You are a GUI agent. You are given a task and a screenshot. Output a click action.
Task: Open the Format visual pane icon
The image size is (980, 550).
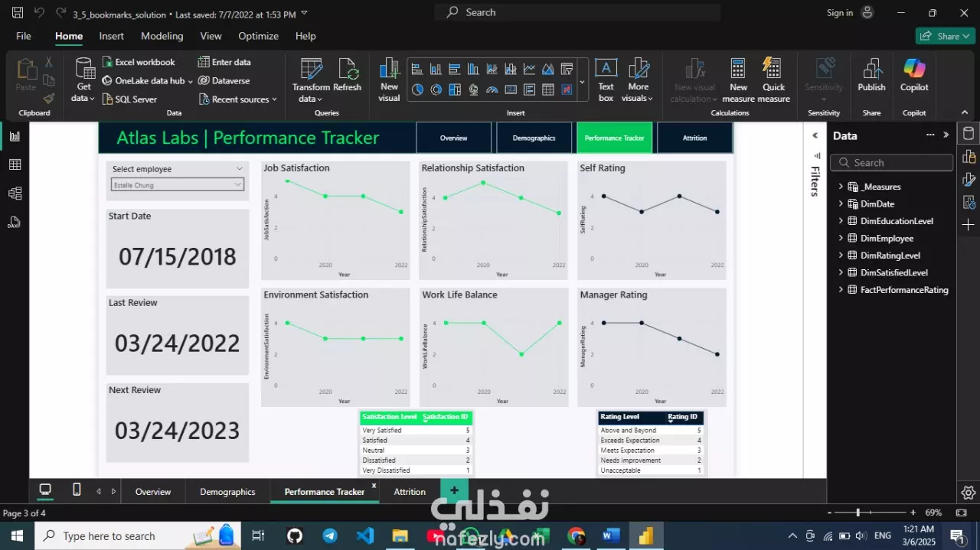pyautogui.click(x=969, y=180)
